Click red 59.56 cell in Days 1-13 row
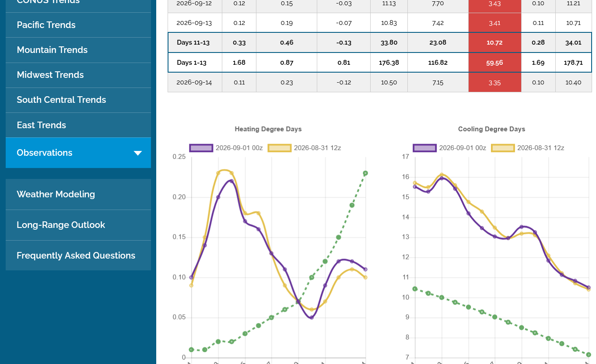 click(494, 63)
